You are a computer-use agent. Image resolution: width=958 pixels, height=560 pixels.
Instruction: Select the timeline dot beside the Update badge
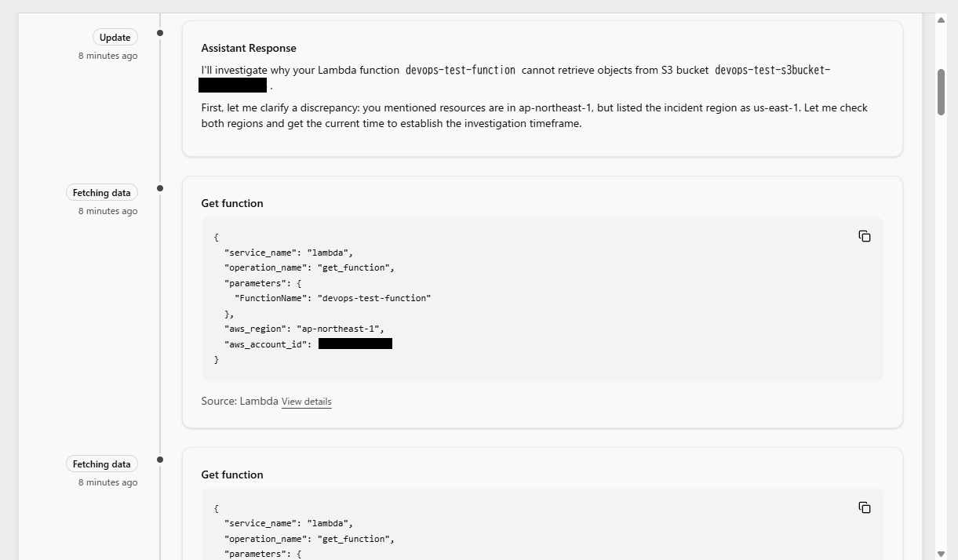tap(160, 33)
